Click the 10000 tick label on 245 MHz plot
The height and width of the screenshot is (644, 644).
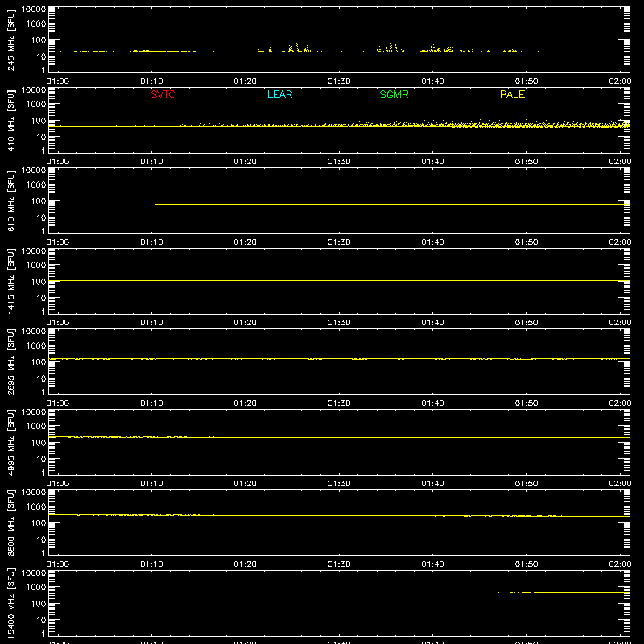(x=34, y=10)
